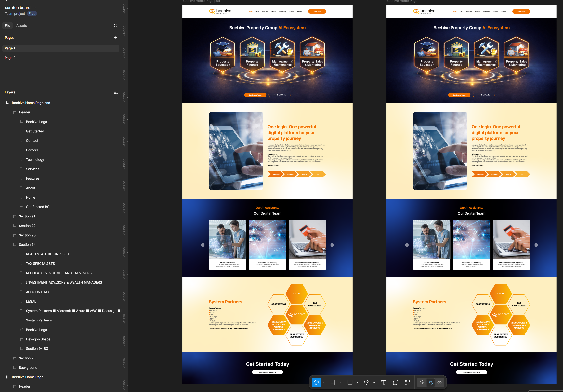Select the Pen tool
This screenshot has width=563, height=392.
click(367, 382)
